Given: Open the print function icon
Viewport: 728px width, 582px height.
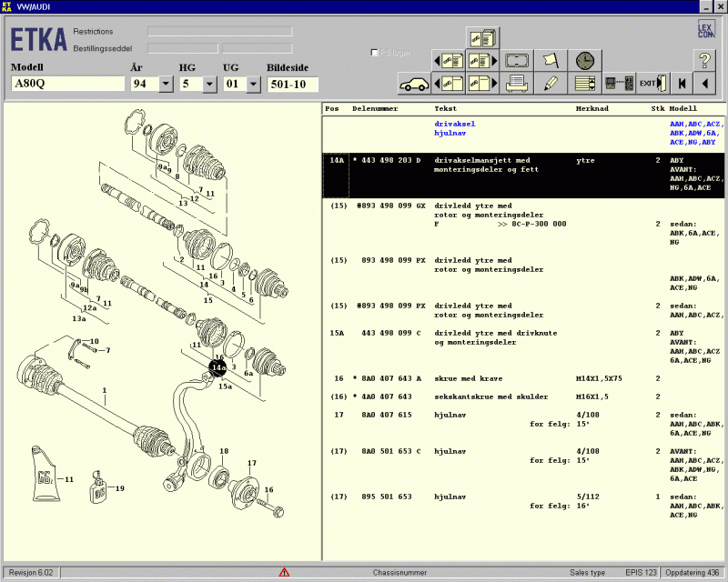Looking at the screenshot, I should [517, 82].
